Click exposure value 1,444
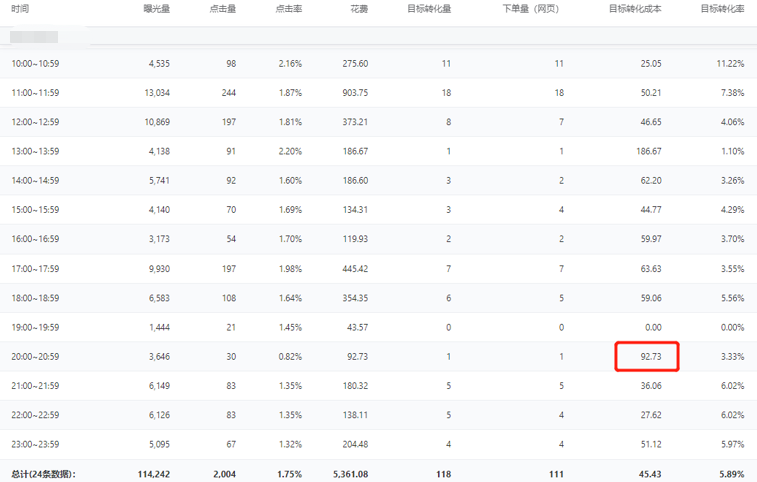Viewport: 757px width, 482px height. (159, 327)
